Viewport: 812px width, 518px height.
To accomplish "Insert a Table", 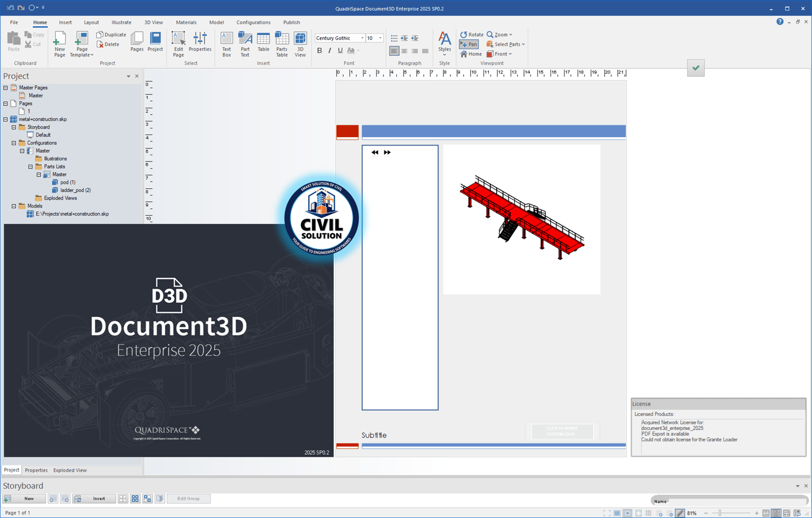I will pos(264,42).
